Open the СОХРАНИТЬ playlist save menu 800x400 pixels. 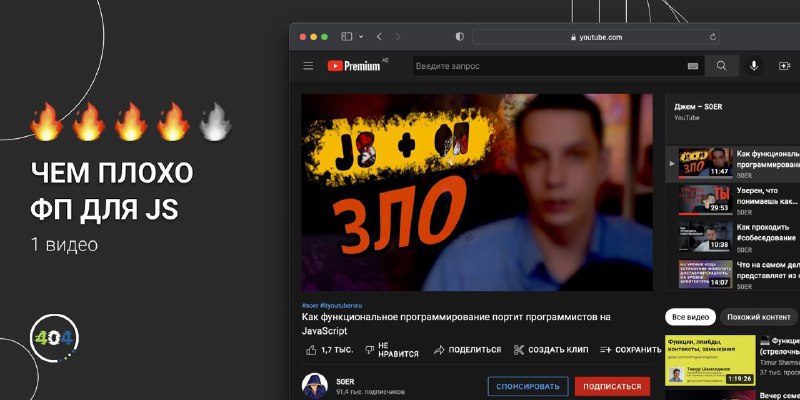click(x=631, y=350)
